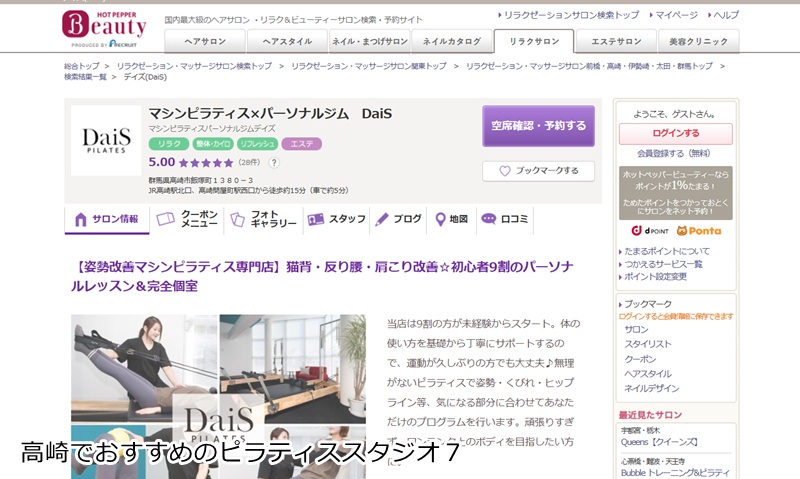Click つかえるサービス一覧 link
Viewport: 800px width, 479px height.
coord(663,264)
